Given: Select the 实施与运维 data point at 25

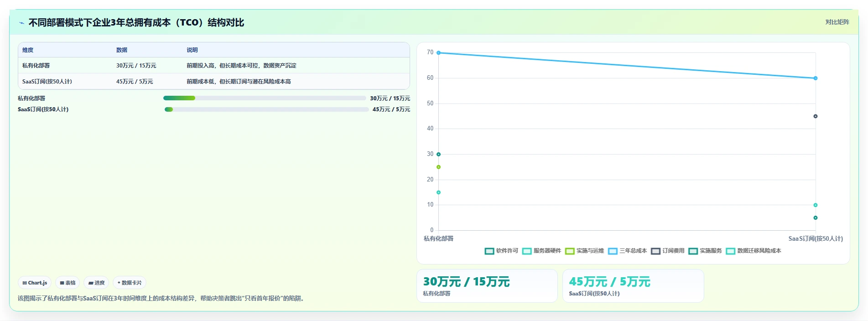Looking at the screenshot, I should (438, 167).
